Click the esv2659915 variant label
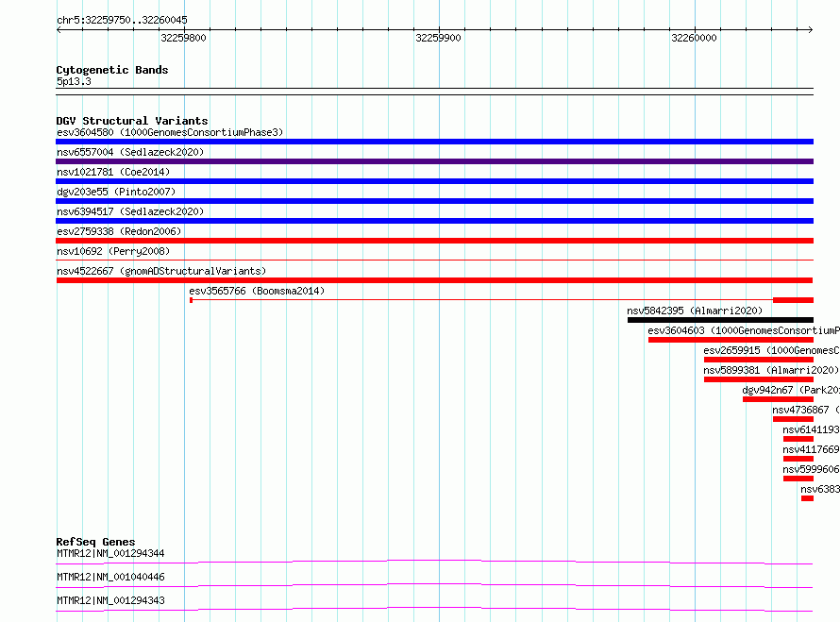This screenshot has width=840, height=622. (x=771, y=350)
